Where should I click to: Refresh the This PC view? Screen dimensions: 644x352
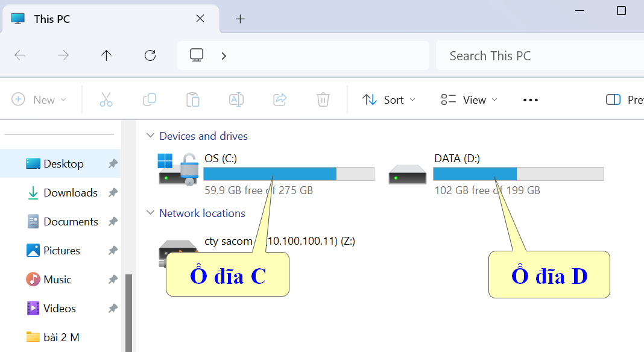[150, 55]
